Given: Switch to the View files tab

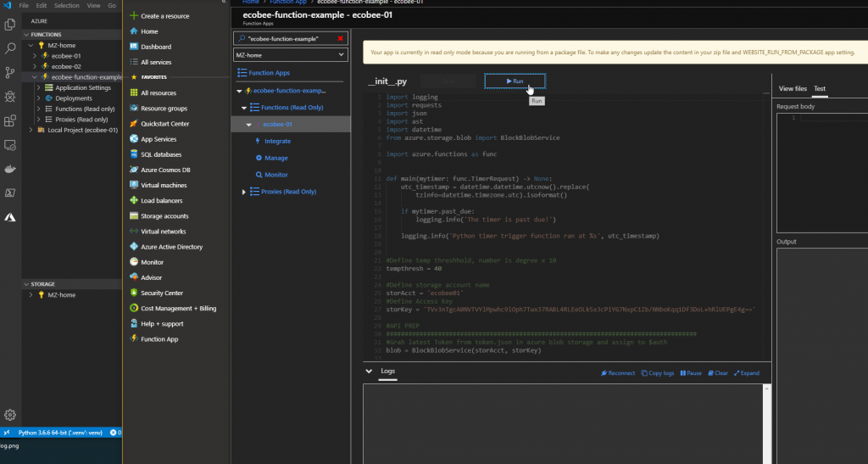Looking at the screenshot, I should pos(793,88).
